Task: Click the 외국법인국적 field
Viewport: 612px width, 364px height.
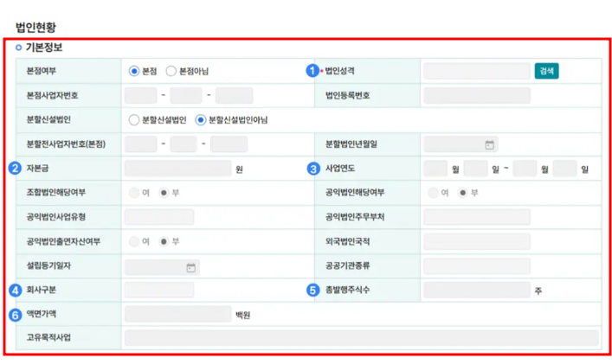Action: pos(477,241)
